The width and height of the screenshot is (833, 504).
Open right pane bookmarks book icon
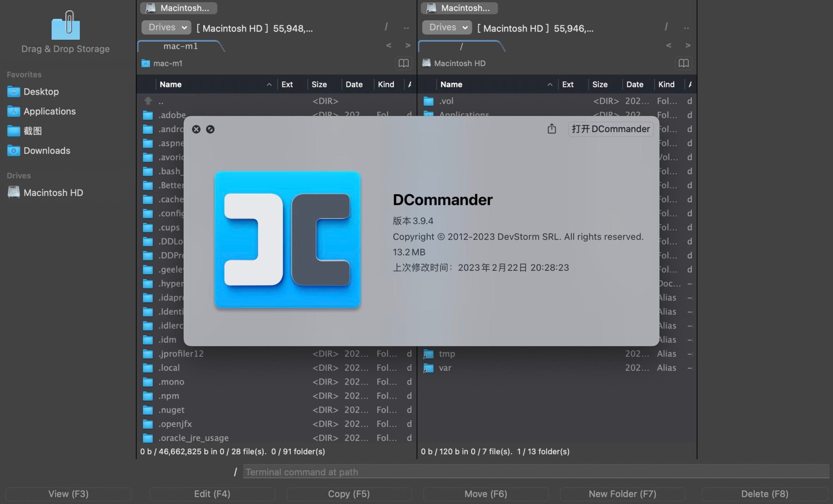tap(683, 63)
